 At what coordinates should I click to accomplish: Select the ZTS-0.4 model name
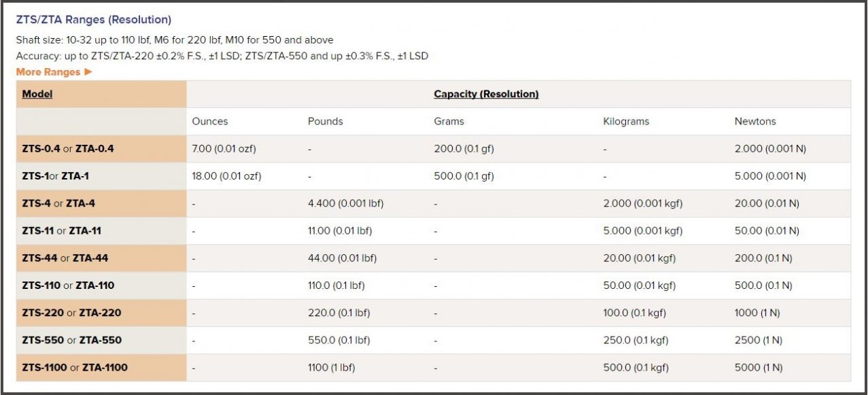pyautogui.click(x=41, y=149)
